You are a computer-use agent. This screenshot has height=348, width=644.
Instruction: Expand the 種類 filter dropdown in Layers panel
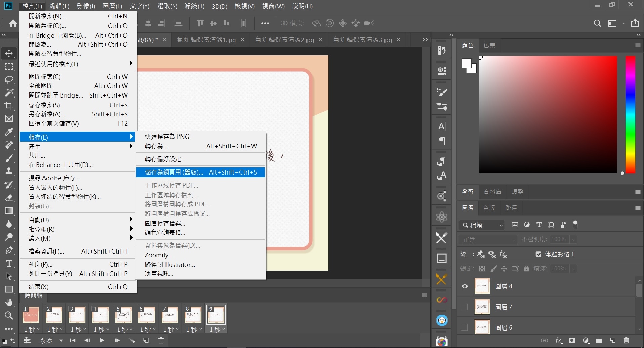[482, 225]
